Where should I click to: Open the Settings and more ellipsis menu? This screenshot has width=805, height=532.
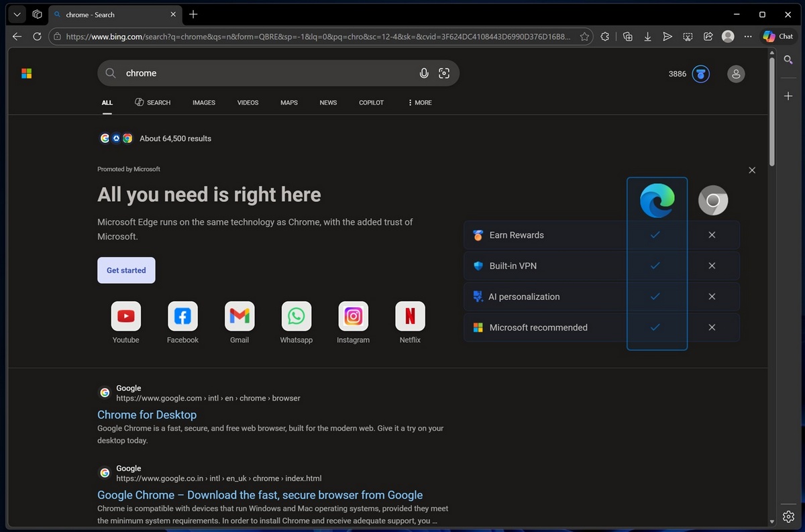click(x=748, y=36)
